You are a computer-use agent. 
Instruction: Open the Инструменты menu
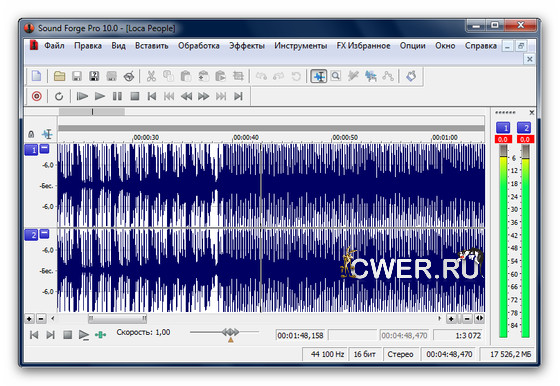300,46
